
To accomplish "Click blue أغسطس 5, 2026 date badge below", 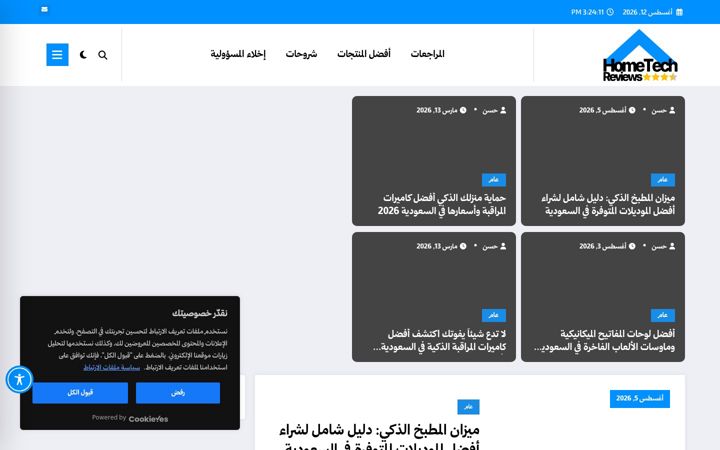I will click(x=640, y=399).
